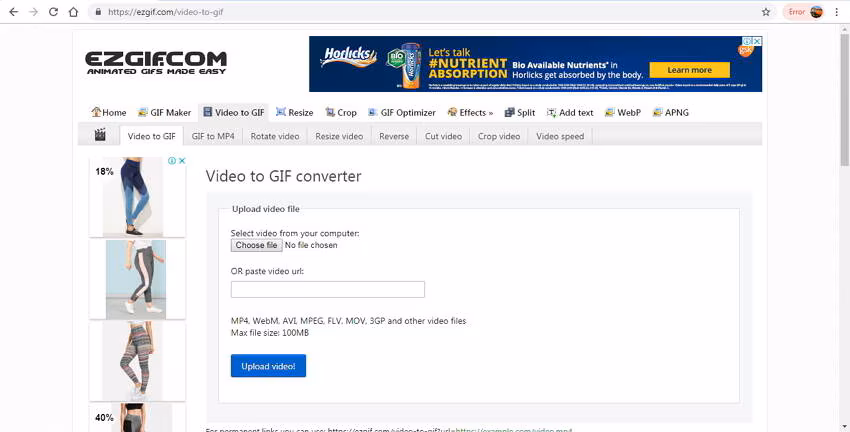Bookmark this page with the star icon

coord(765,12)
